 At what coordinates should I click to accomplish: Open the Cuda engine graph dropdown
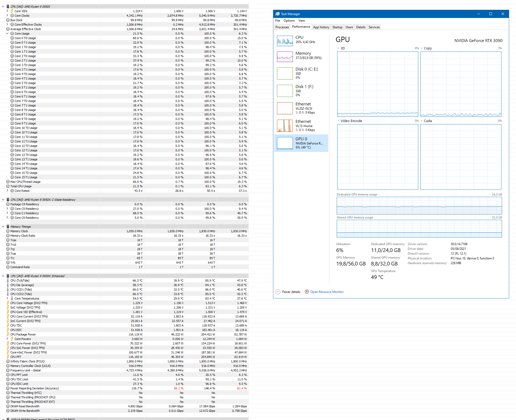(x=421, y=121)
